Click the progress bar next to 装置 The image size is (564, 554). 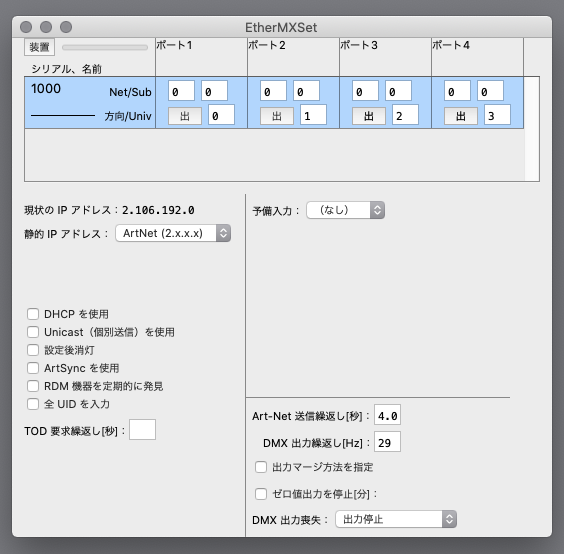tap(105, 47)
